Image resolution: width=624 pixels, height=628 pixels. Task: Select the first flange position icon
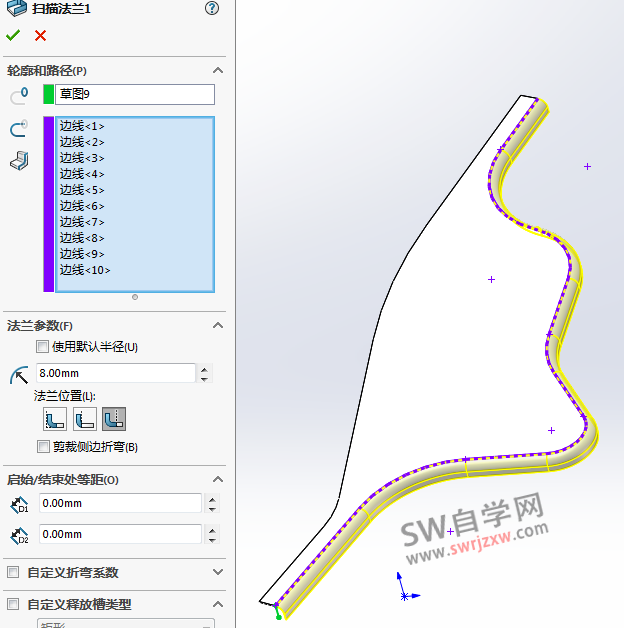[x=54, y=419]
